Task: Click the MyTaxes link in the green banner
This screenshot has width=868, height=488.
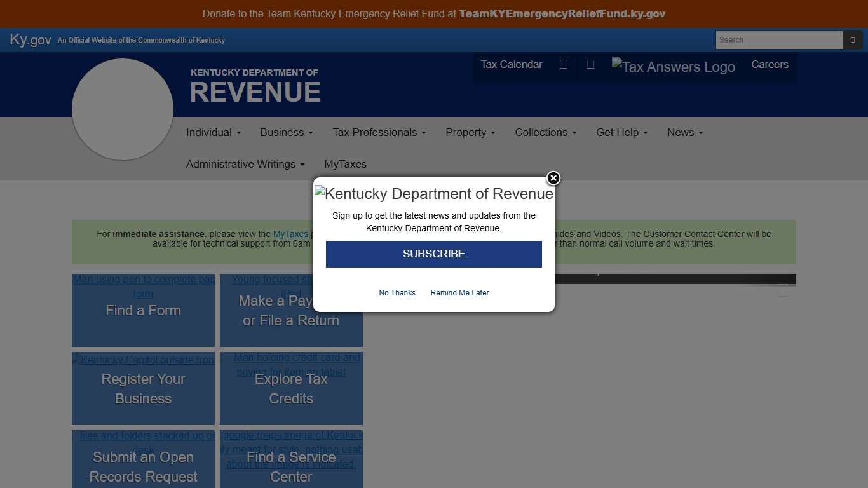Action: [x=290, y=233]
